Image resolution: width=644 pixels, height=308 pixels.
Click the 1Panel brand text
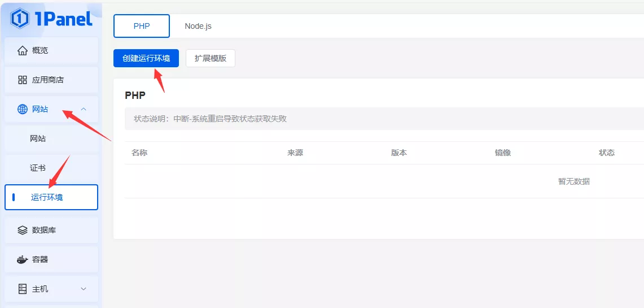pyautogui.click(x=63, y=19)
